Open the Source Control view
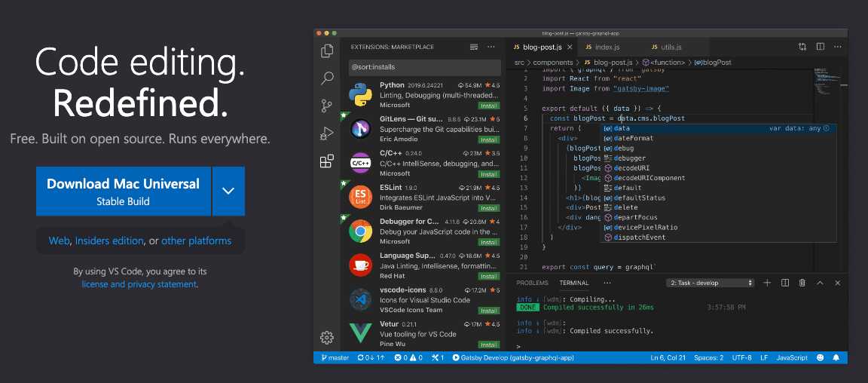This screenshot has width=868, height=383. [327, 106]
